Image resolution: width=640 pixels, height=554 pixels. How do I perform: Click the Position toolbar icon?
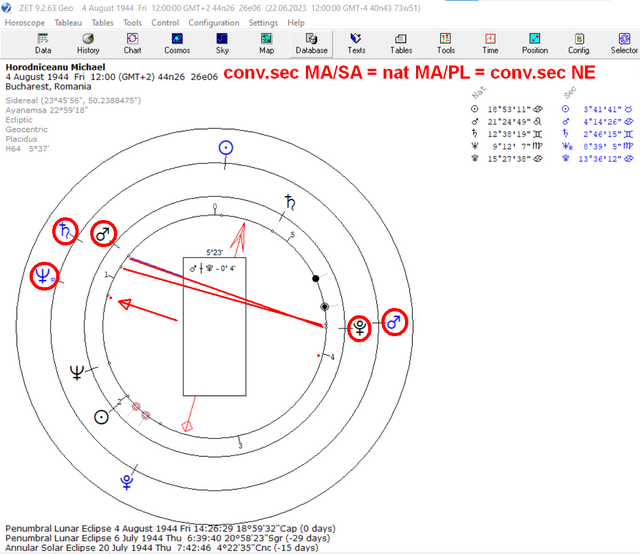click(535, 44)
